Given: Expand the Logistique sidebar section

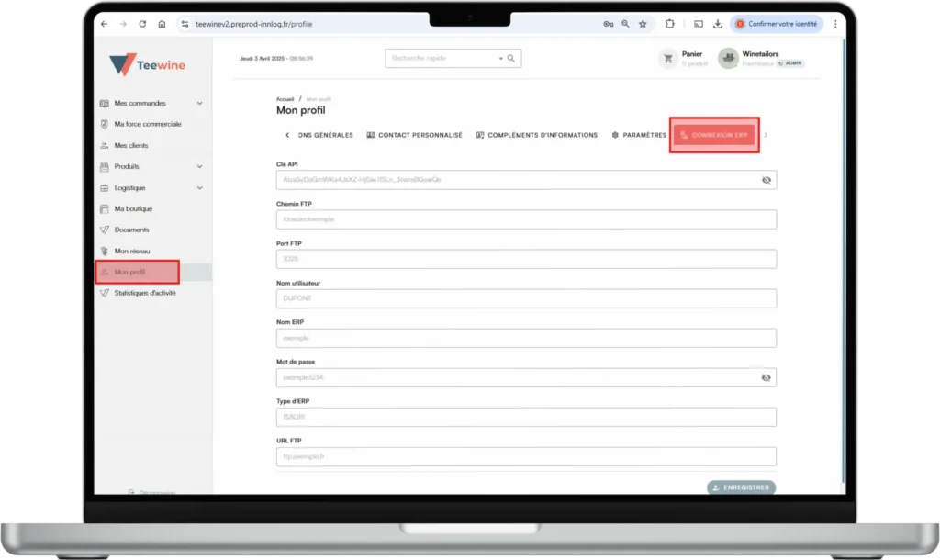Looking at the screenshot, I should pos(200,188).
